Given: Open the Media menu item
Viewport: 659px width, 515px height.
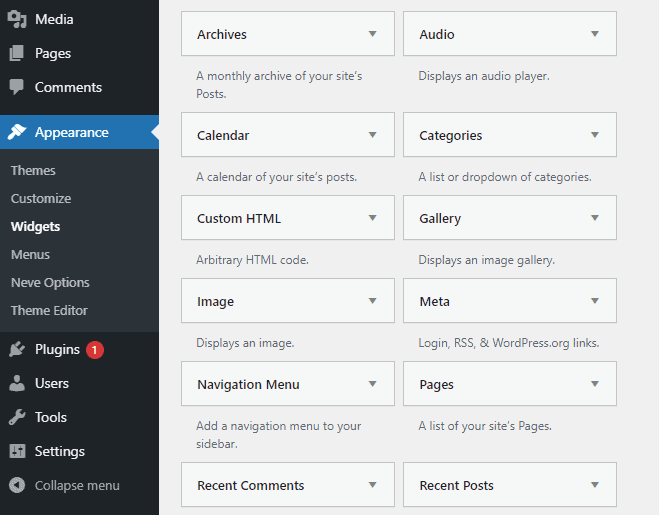Looking at the screenshot, I should pyautogui.click(x=79, y=19).
